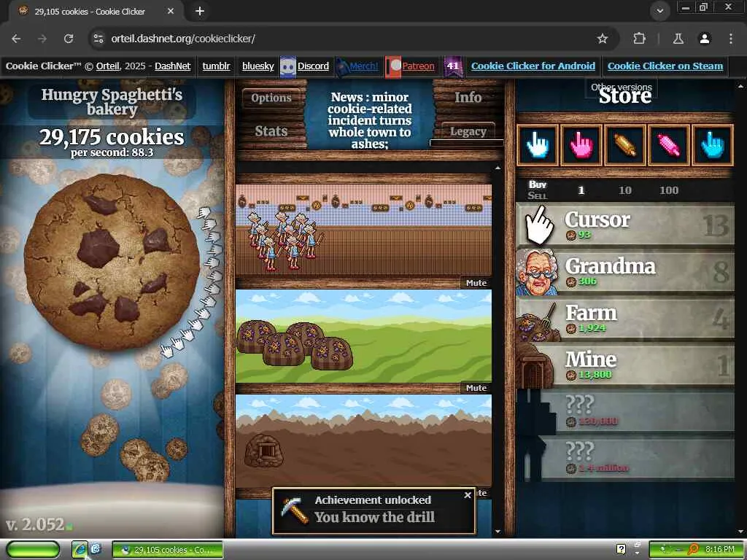
Task: Set purchase amount to 100
Action: coord(668,190)
